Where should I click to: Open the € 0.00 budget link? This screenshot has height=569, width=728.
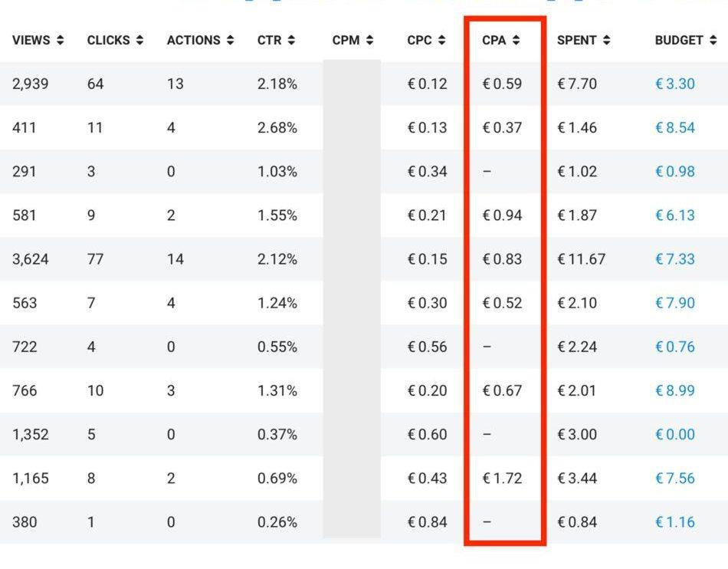674,434
